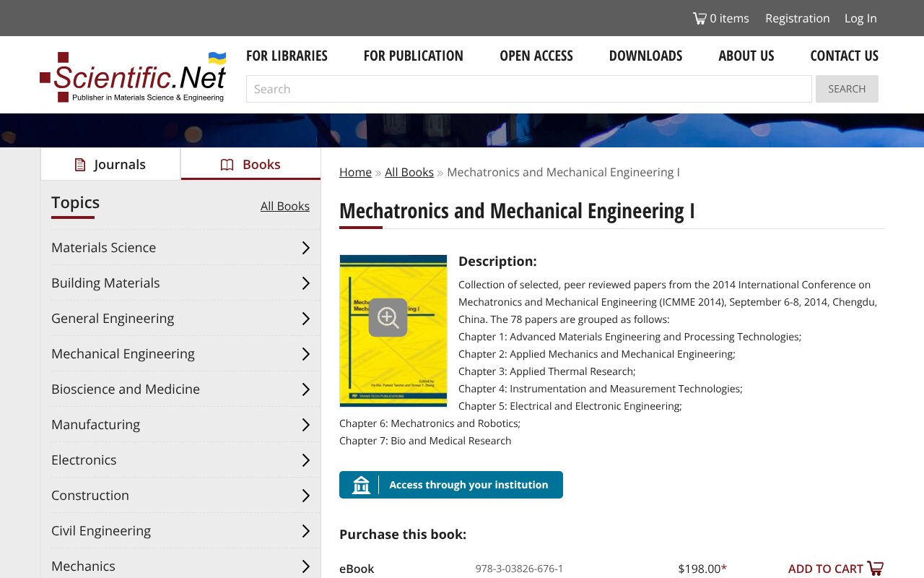924x578 pixels.
Task: Expand the Electronics topic
Action: point(306,460)
